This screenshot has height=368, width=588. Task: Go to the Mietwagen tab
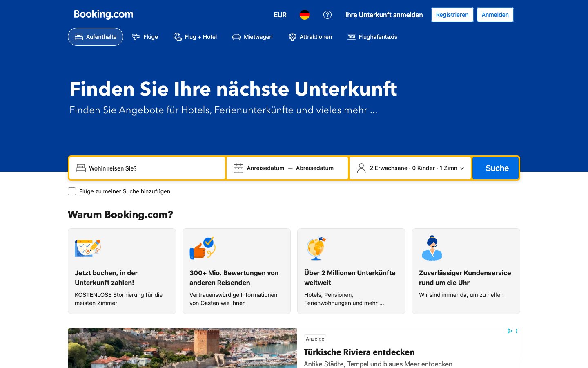[252, 37]
